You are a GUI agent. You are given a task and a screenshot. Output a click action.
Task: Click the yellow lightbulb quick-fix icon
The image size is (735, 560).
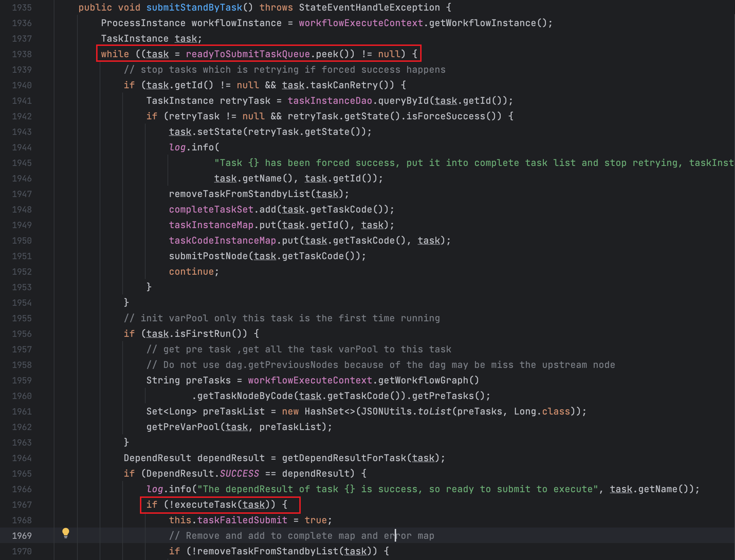click(66, 533)
